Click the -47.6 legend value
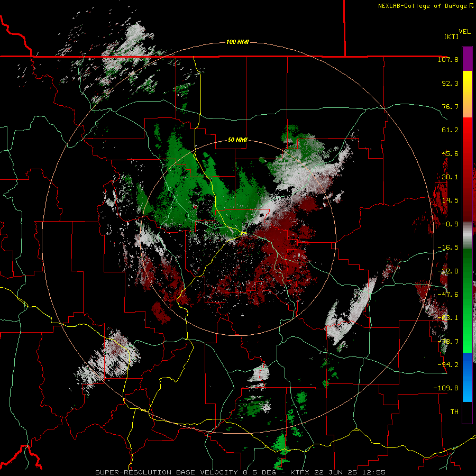 click(x=448, y=295)
